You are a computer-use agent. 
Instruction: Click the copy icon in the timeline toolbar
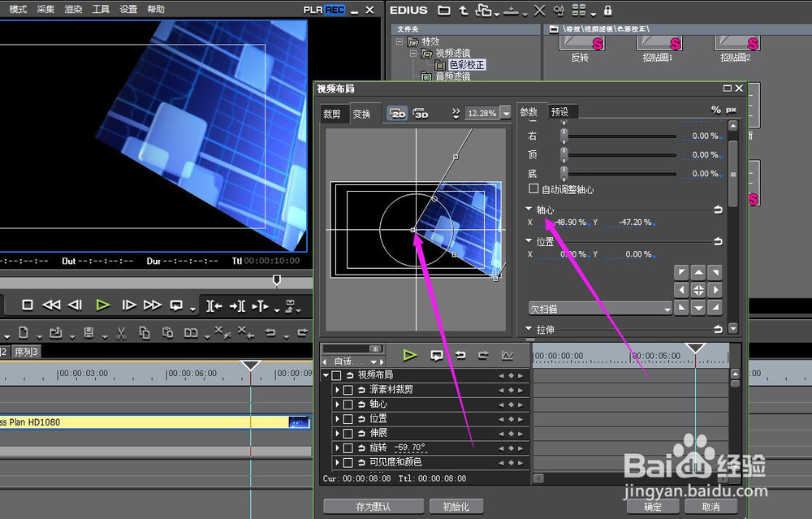coord(145,333)
